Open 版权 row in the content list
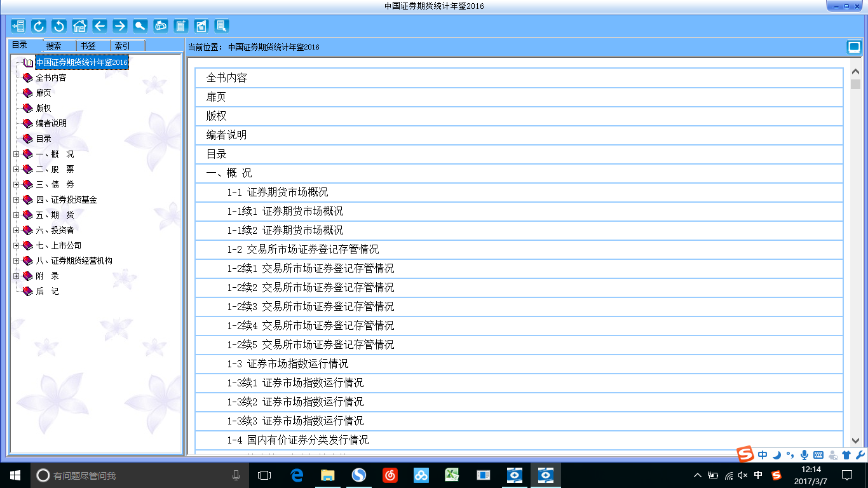The height and width of the screenshot is (488, 868). tap(519, 116)
